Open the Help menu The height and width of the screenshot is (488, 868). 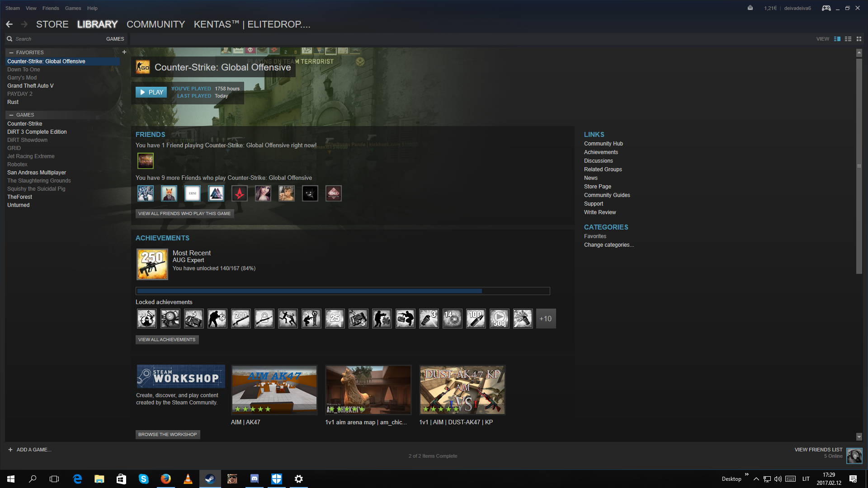click(x=92, y=8)
